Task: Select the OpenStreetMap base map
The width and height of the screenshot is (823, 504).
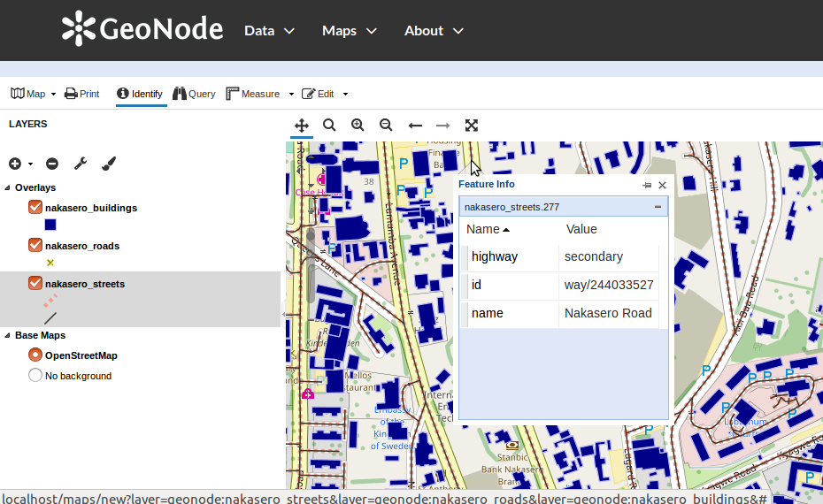Action: tap(35, 355)
